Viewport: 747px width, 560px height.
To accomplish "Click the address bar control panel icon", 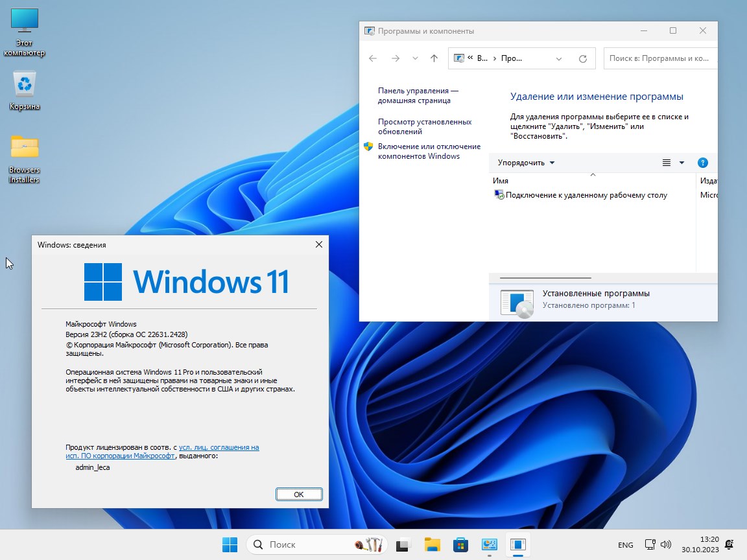I will pyautogui.click(x=459, y=58).
